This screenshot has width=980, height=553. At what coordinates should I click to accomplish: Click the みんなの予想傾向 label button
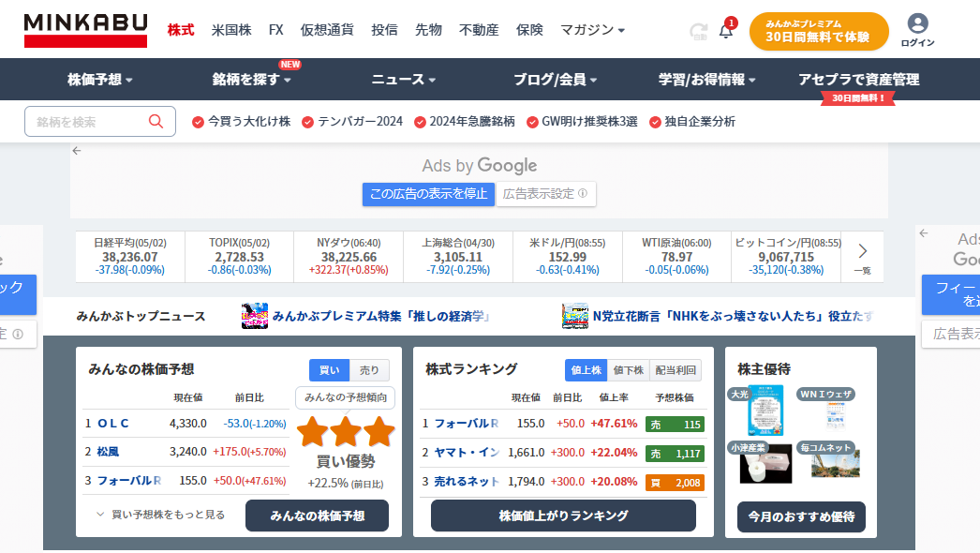pos(346,397)
